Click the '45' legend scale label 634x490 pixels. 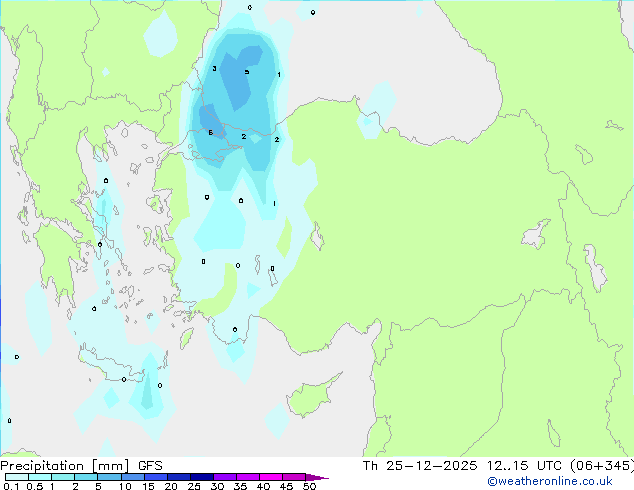click(286, 486)
